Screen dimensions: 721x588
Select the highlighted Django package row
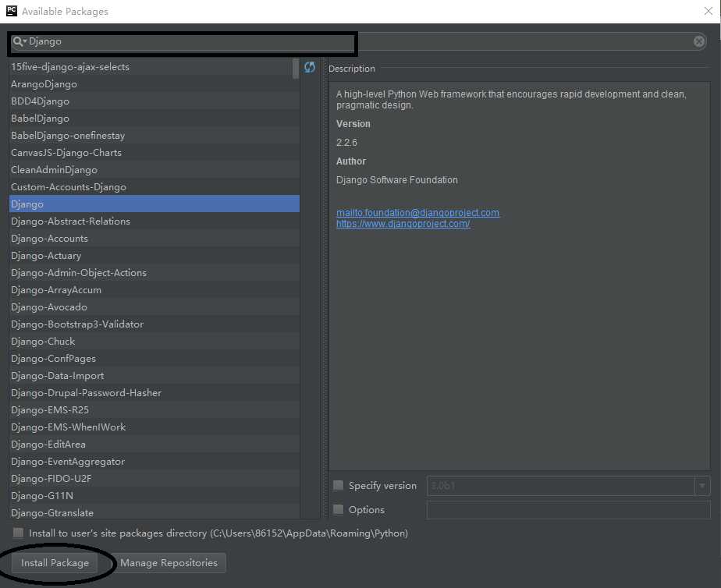pos(154,204)
